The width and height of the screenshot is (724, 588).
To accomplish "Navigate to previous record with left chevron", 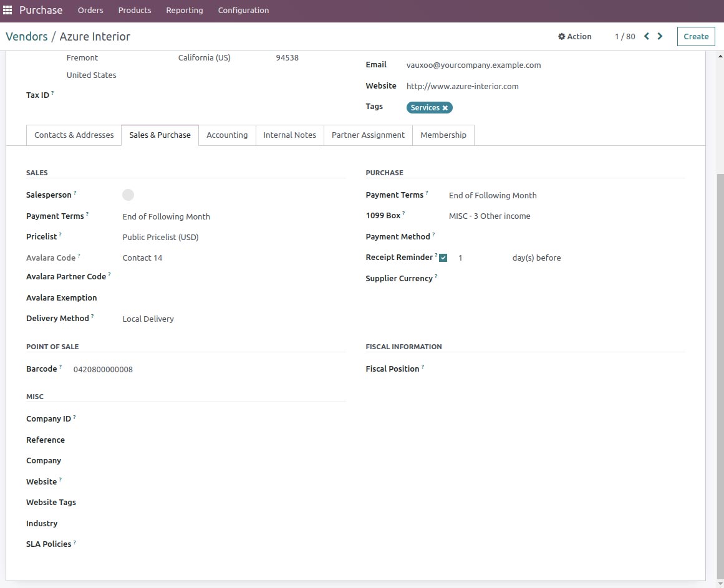I will pyautogui.click(x=646, y=36).
